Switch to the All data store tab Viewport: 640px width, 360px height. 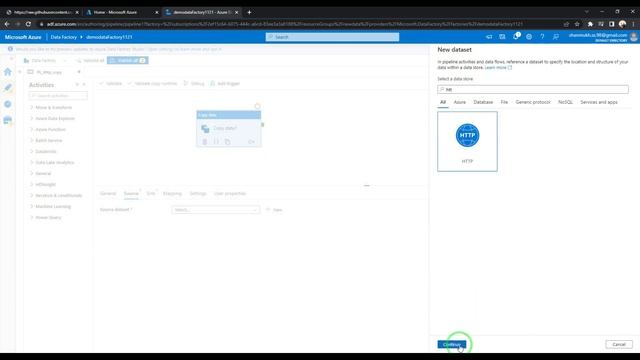(x=443, y=102)
